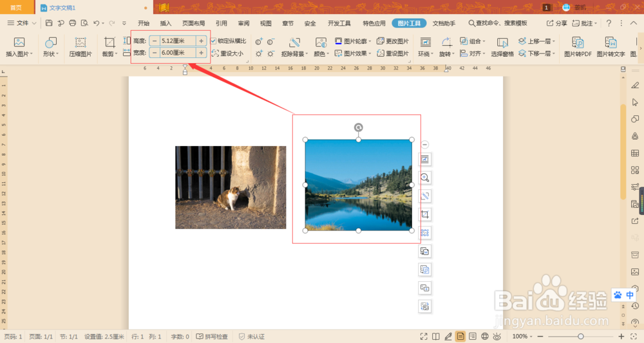The height and width of the screenshot is (343, 644).
Task: Enable eye protection mode icon
Action: point(497,337)
